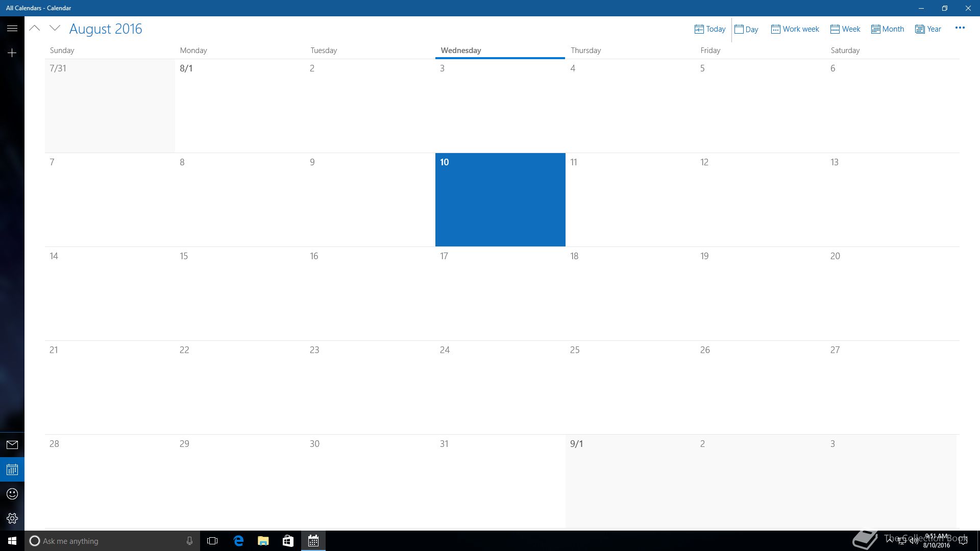Viewport: 980px width, 551px height.
Task: Select August 20 day cell
Action: [x=891, y=293]
